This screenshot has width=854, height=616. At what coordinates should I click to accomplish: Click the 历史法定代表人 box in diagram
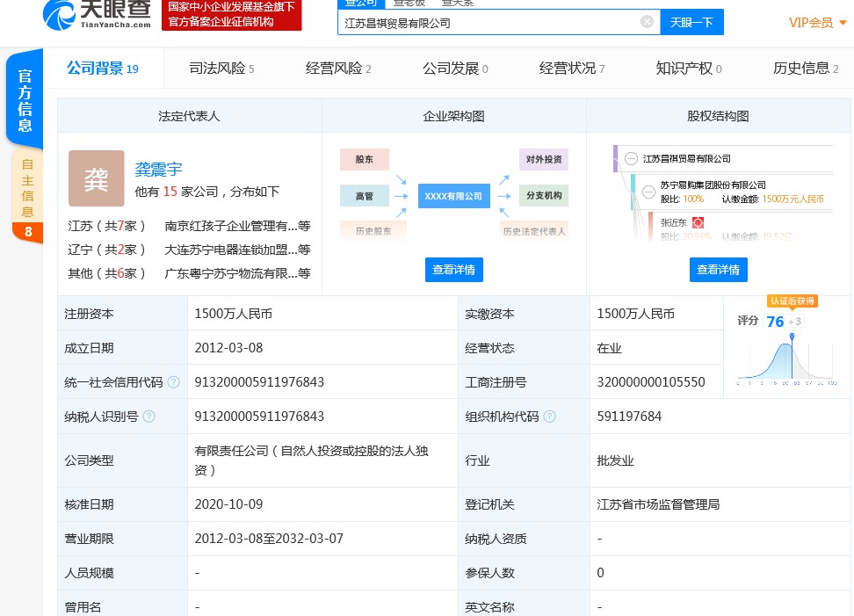(534, 231)
